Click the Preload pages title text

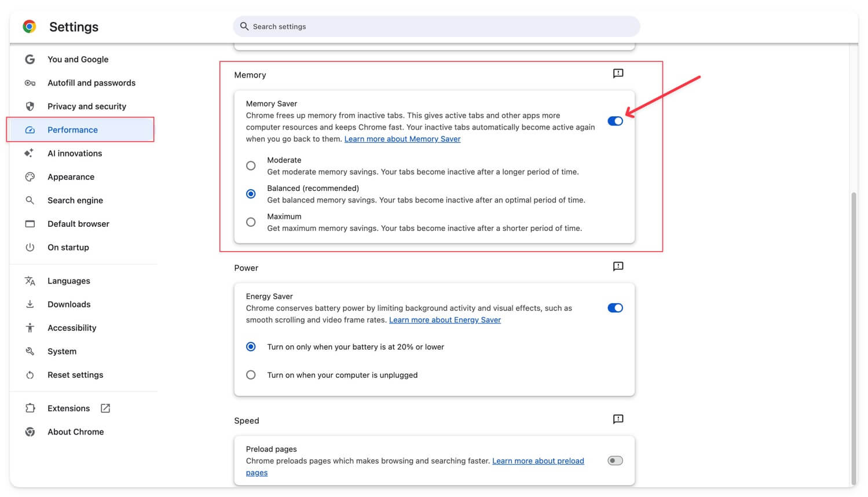click(271, 449)
